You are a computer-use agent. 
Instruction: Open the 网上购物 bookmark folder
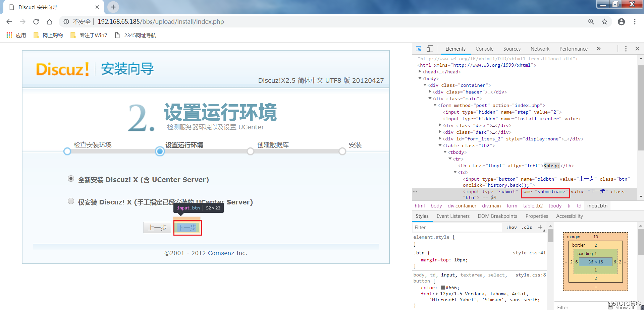point(48,35)
